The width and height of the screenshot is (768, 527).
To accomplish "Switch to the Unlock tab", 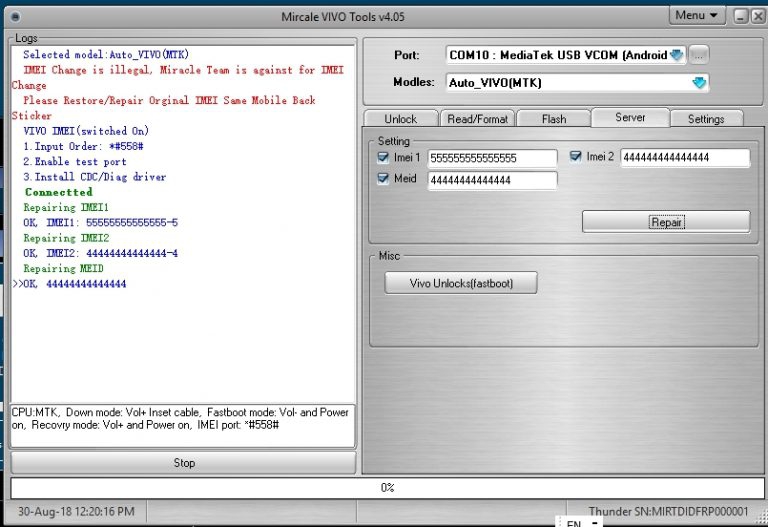I will [x=401, y=119].
